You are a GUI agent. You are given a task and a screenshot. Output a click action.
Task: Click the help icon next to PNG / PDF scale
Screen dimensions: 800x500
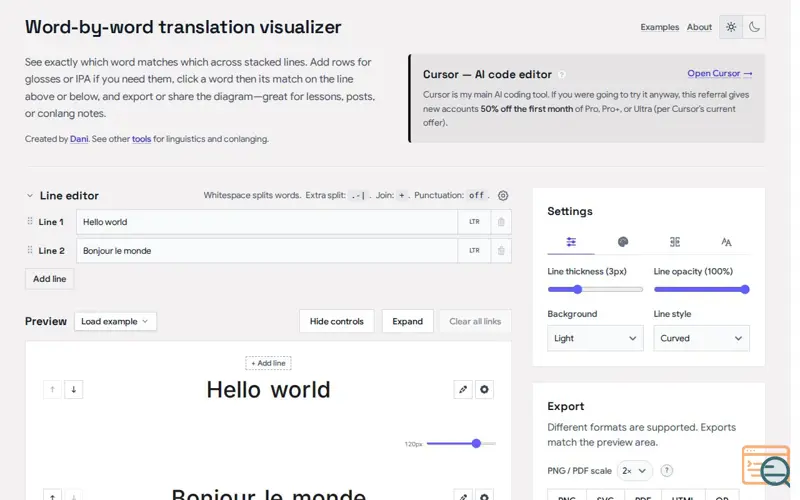tap(666, 470)
